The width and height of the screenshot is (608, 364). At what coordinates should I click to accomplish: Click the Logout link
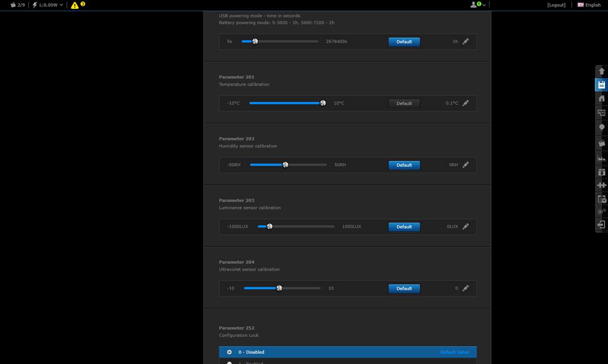click(556, 5)
